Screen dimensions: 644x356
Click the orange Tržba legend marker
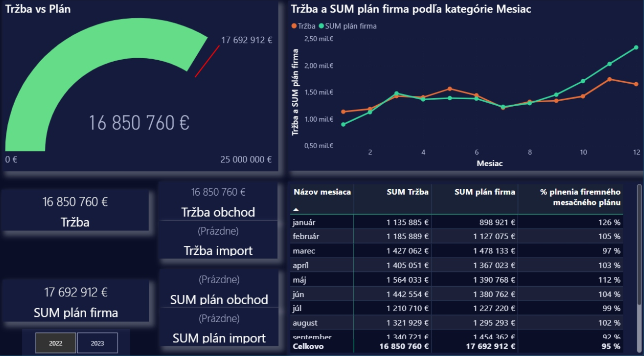point(294,26)
